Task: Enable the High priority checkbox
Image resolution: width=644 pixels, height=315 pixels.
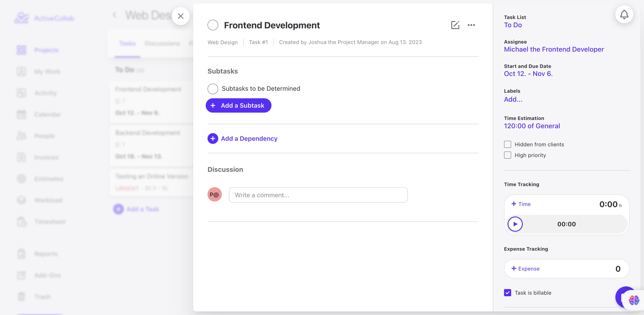Action: [508, 155]
